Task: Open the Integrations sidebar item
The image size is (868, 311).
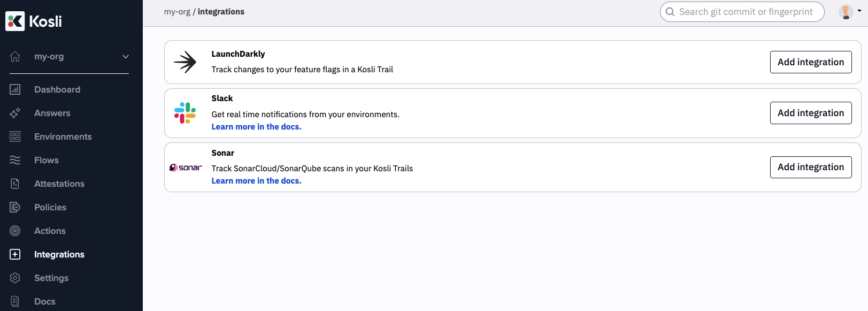Action: (x=59, y=254)
